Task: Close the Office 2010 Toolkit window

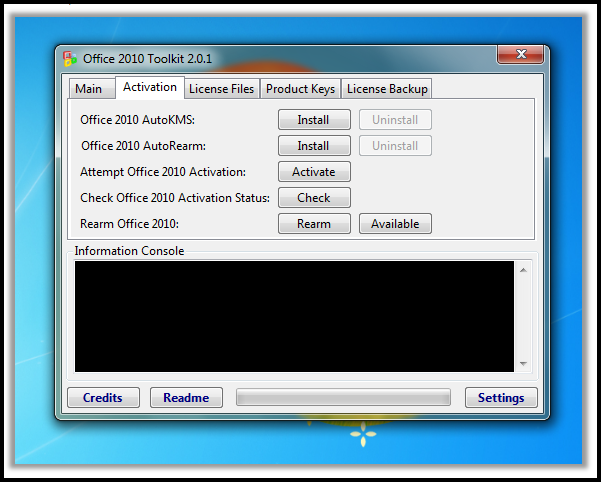Action: pos(521,54)
